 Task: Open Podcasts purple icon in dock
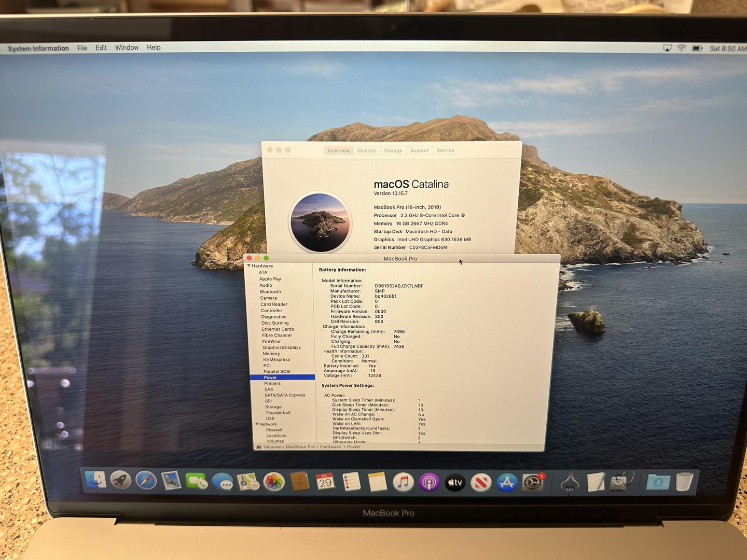point(429,483)
